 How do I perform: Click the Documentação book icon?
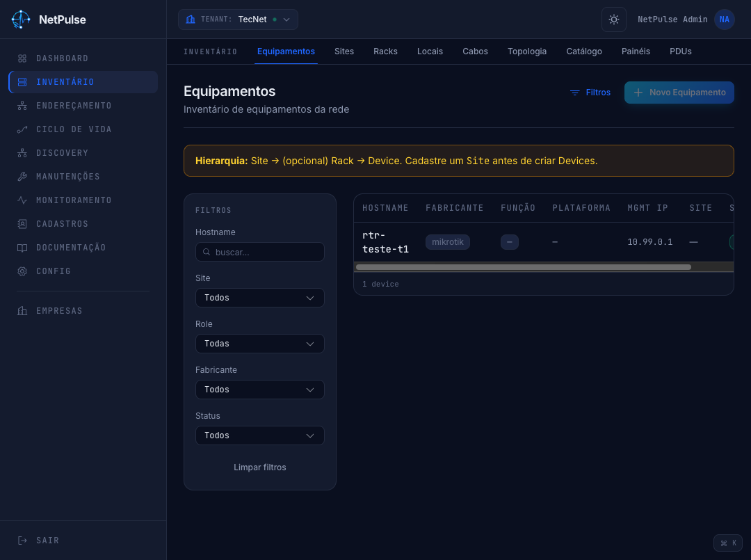pyautogui.click(x=22, y=248)
